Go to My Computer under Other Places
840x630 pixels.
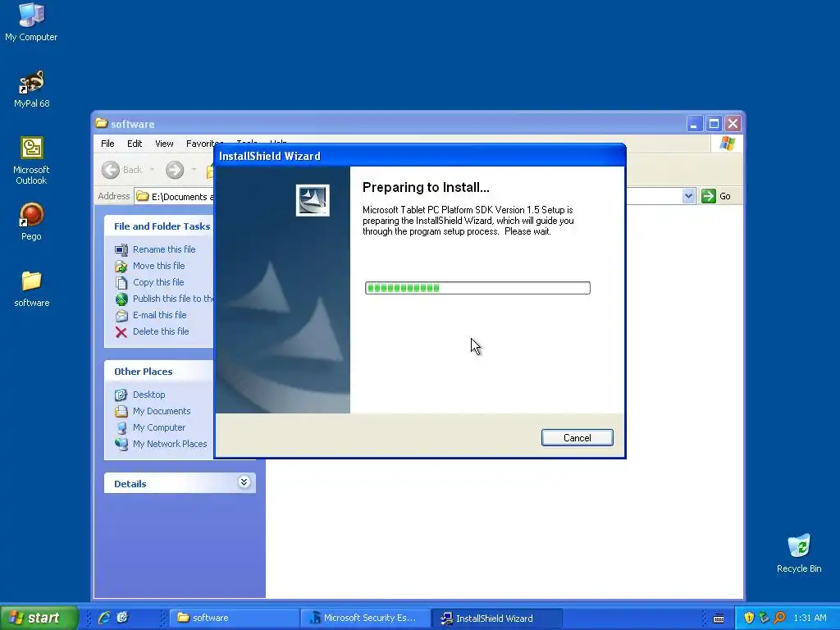[x=159, y=427]
